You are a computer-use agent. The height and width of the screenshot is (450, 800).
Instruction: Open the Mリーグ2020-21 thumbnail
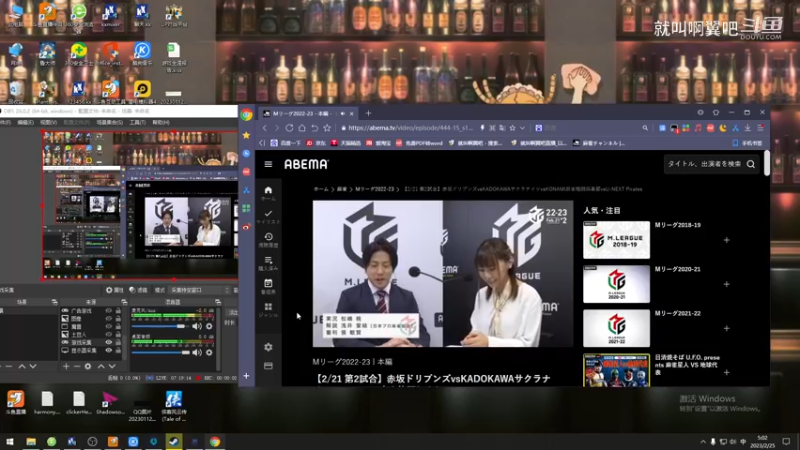click(616, 284)
